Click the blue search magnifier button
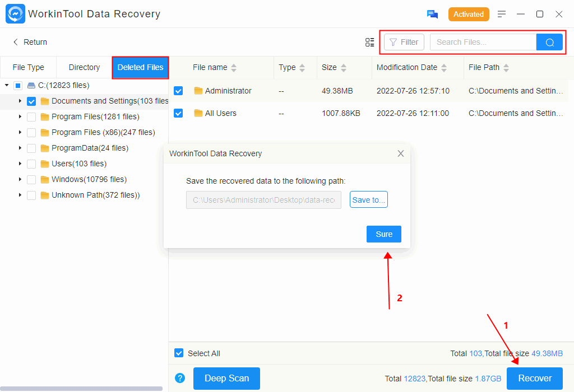 (549, 42)
